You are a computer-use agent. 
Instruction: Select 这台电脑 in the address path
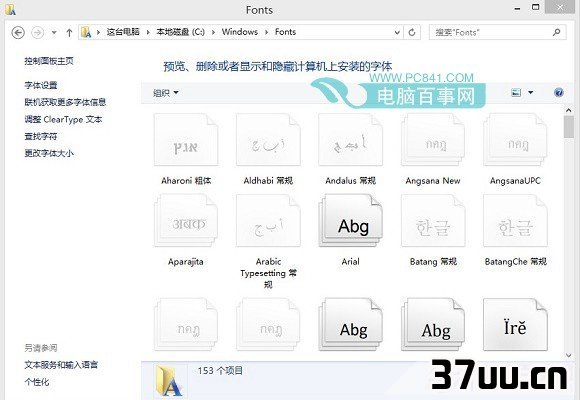pyautogui.click(x=123, y=32)
